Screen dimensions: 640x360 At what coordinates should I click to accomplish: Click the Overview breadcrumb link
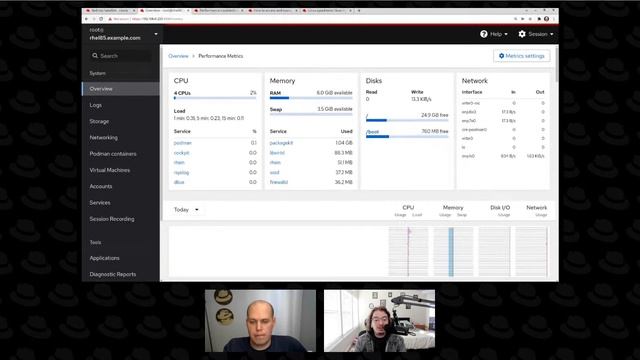pyautogui.click(x=178, y=56)
